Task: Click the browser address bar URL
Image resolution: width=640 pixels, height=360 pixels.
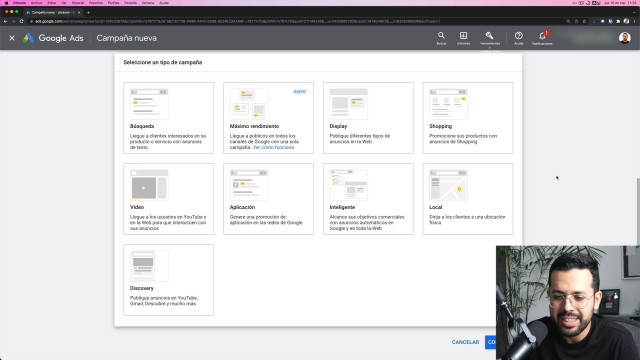Action: (x=237, y=21)
